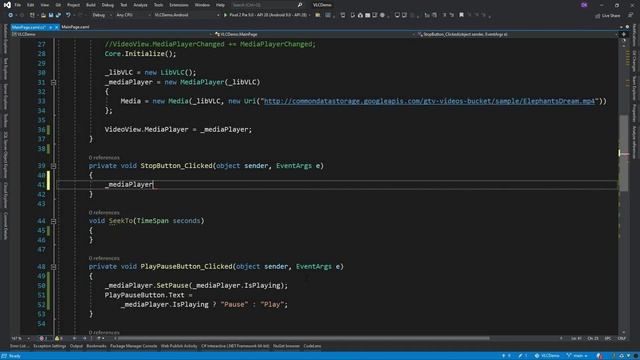
Task: Close the MainPage.xaml.cs tab
Action: [x=56, y=27]
